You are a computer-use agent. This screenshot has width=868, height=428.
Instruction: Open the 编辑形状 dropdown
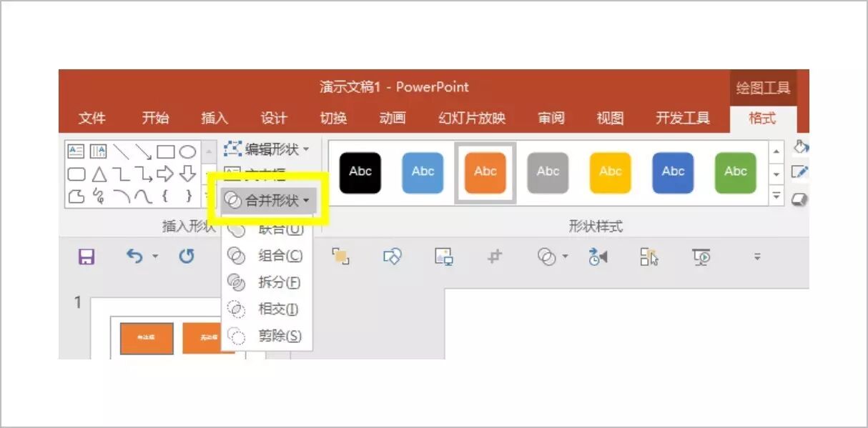tap(267, 149)
